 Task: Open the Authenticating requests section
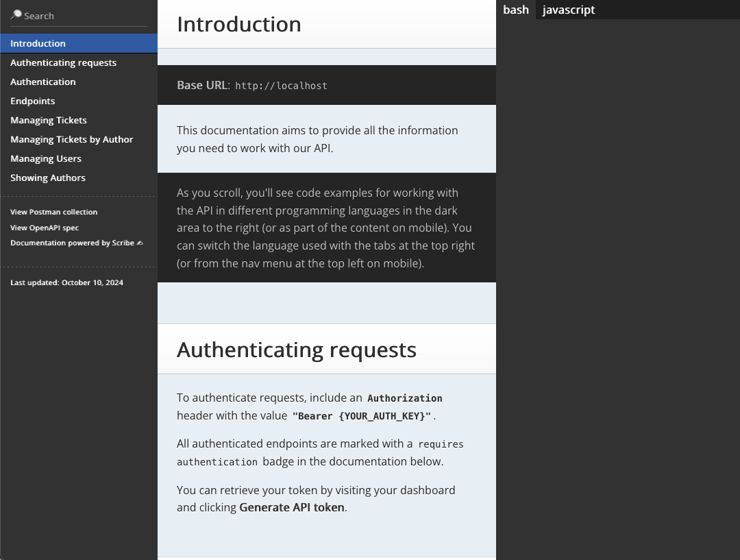pos(63,62)
